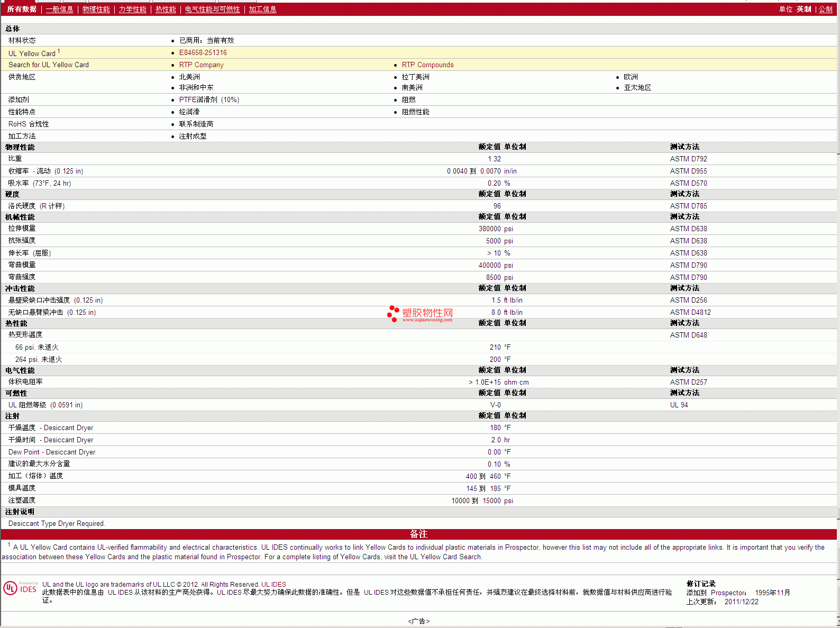Select 英制 units option
Screen dimensions: 840x628
(x=804, y=10)
